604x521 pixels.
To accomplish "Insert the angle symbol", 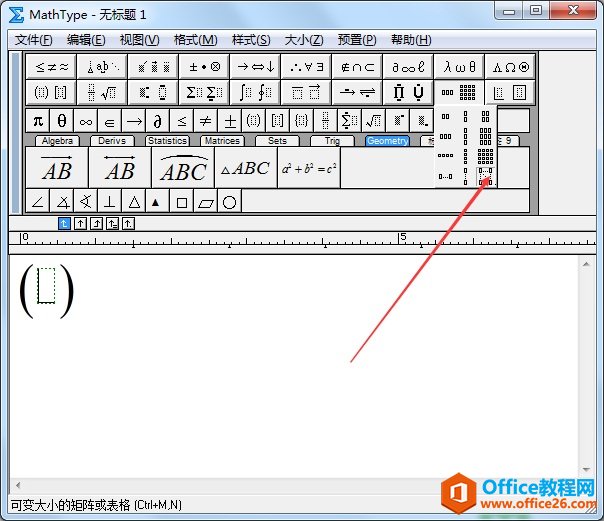I will (37, 201).
